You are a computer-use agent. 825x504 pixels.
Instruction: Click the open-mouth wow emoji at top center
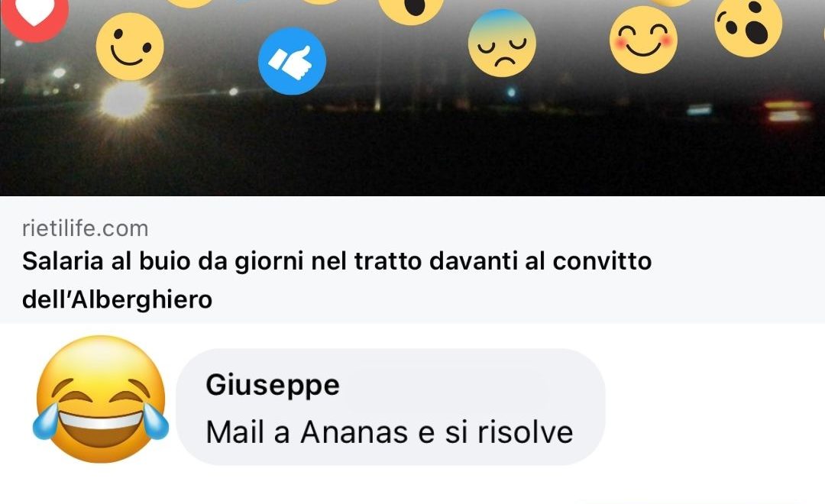(x=411, y=9)
